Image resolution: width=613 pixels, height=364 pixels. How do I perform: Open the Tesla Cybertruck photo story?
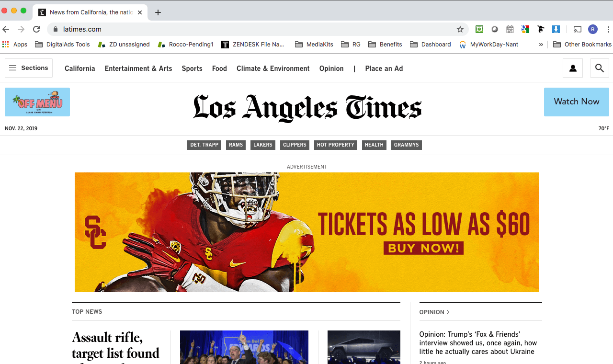[x=364, y=347]
